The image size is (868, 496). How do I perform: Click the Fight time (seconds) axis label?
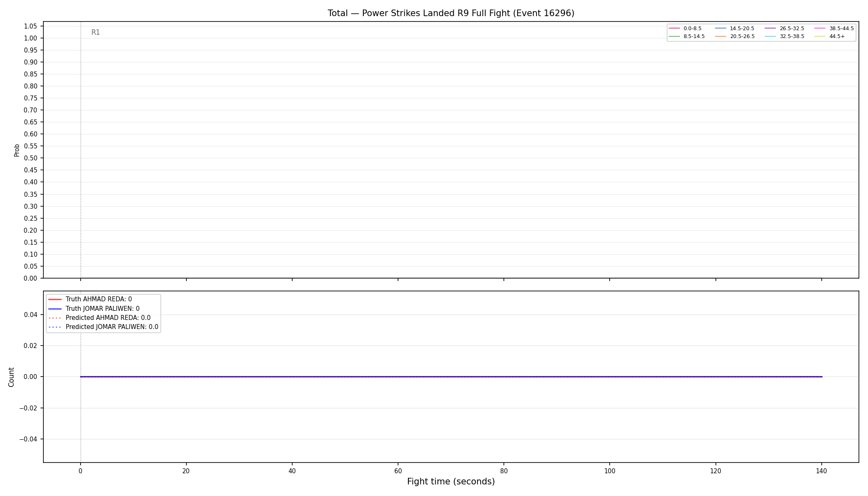tap(451, 482)
